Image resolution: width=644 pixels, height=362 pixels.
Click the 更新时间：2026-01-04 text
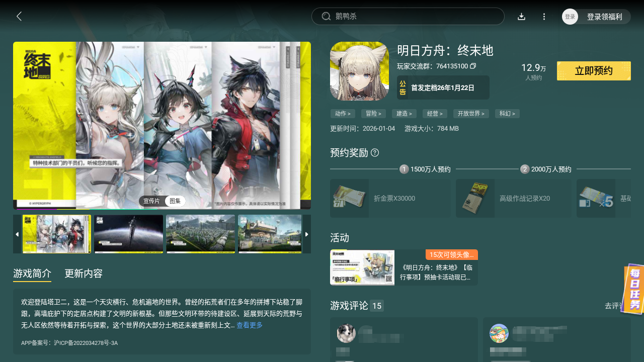(363, 129)
